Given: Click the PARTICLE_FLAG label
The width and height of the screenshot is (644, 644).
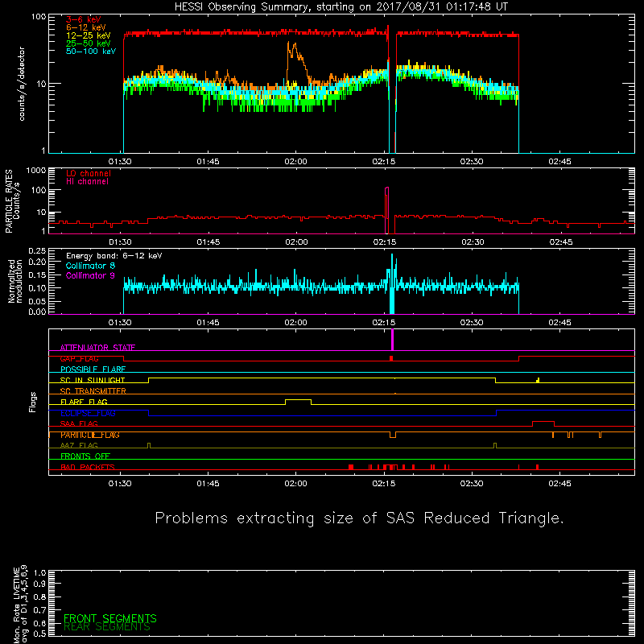Looking at the screenshot, I should click(90, 435).
